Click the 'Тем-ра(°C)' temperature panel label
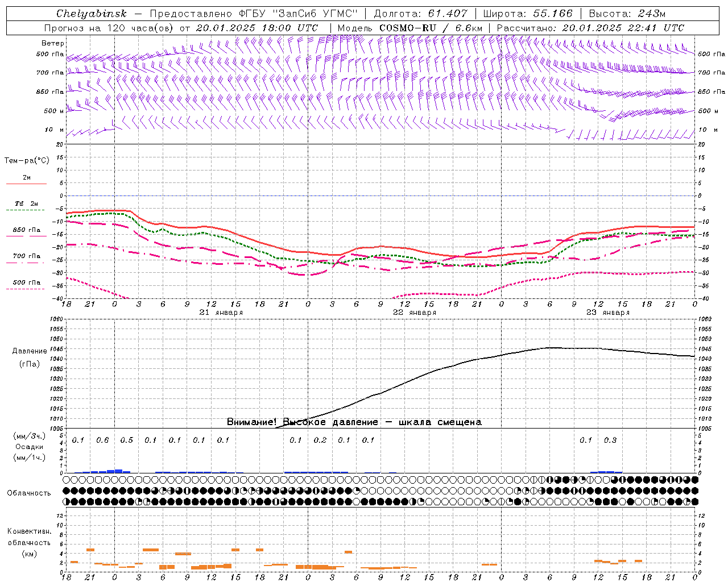The image size is (728, 582). click(27, 160)
